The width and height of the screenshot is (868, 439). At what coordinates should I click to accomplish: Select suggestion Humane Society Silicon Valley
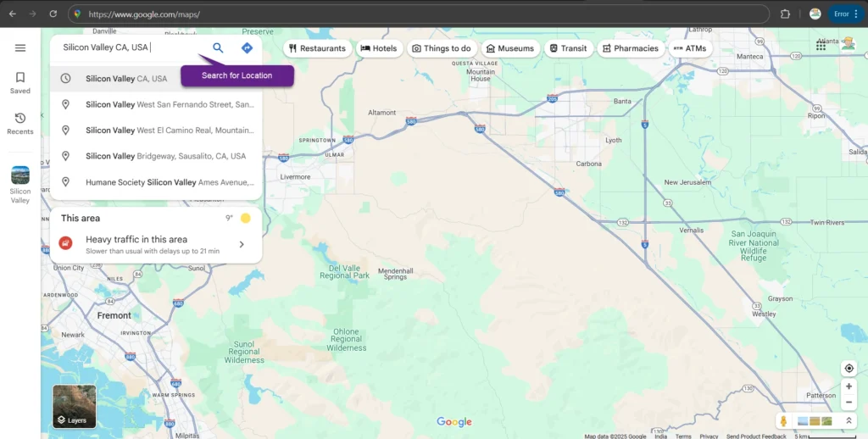[156, 182]
